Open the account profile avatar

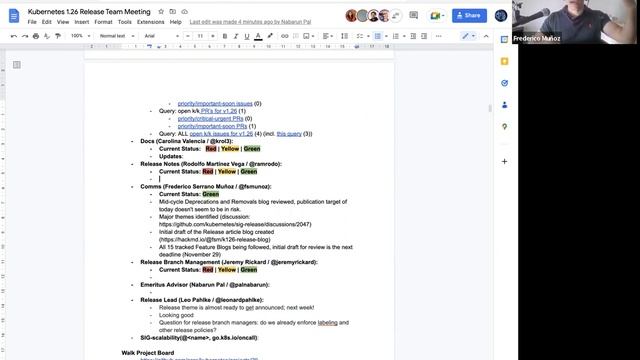[x=501, y=16]
